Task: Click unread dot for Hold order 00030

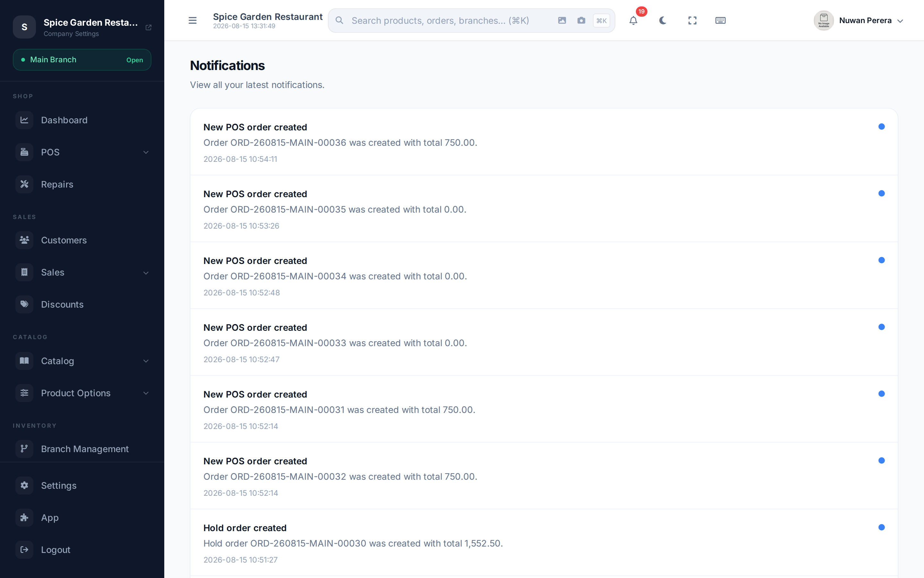Action: point(882,528)
